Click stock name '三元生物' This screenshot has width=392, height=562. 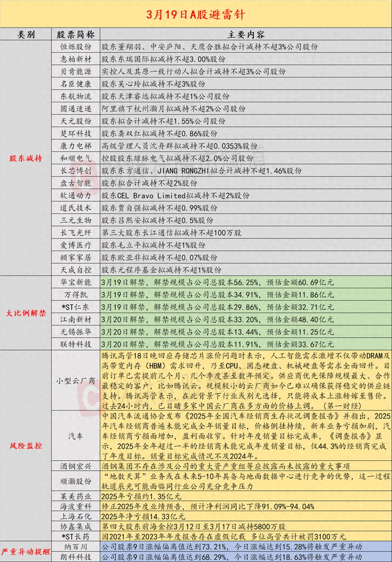pyautogui.click(x=75, y=220)
